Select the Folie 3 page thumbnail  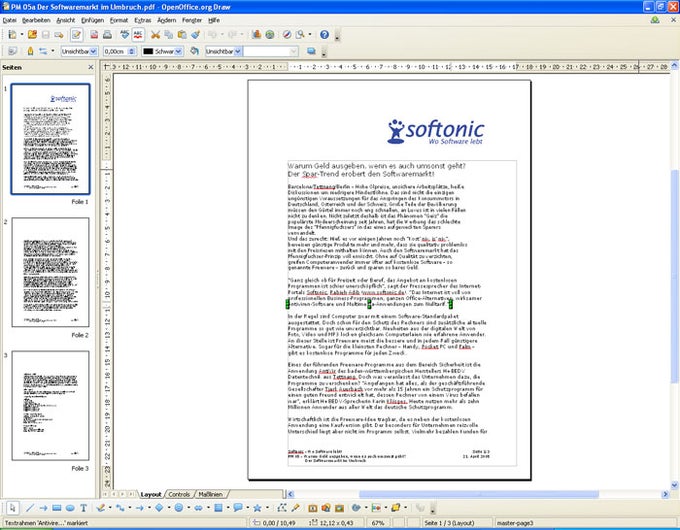coord(51,405)
